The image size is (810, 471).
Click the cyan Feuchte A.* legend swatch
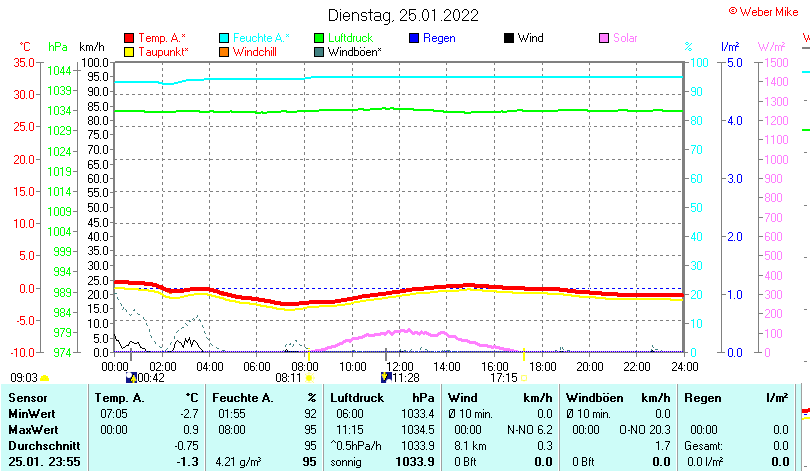[224, 38]
